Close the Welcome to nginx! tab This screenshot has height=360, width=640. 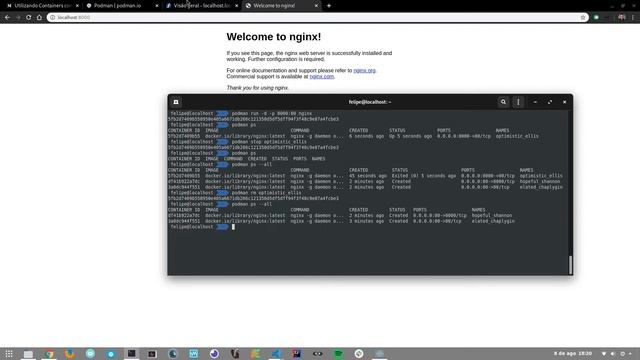316,6
